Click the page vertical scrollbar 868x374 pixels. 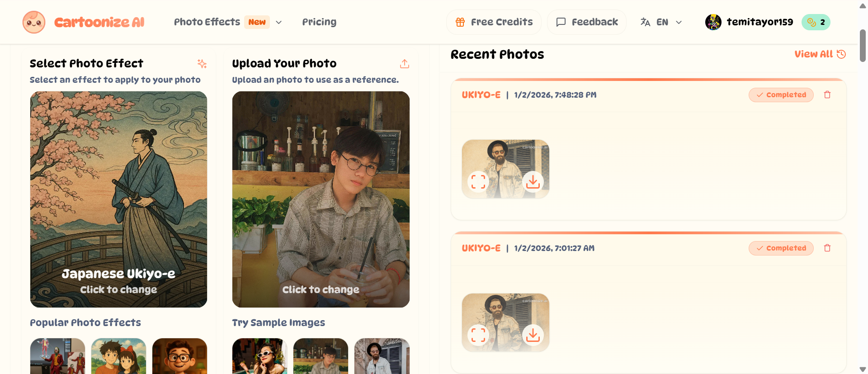863,46
